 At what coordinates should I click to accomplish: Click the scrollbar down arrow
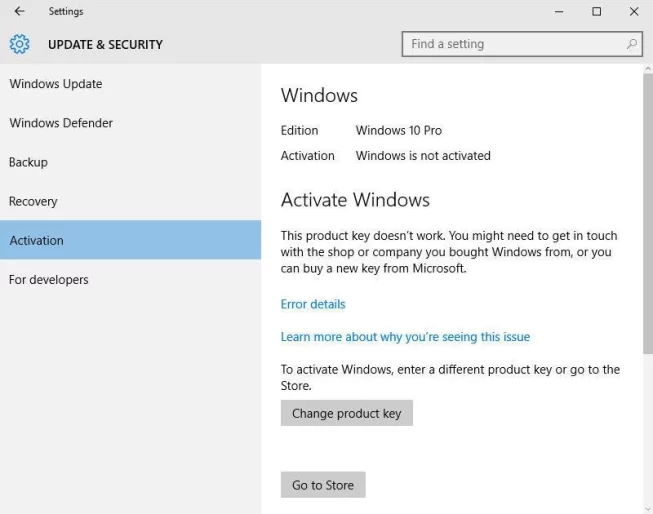click(648, 509)
